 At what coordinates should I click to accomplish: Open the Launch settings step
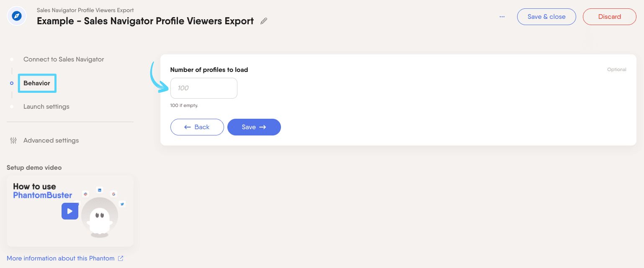tap(46, 107)
